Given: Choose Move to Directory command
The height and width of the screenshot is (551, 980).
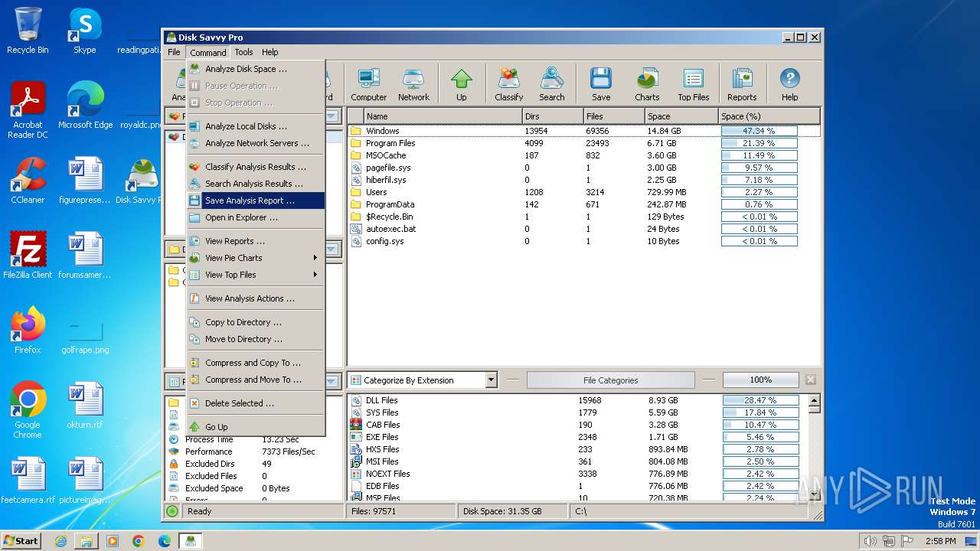Looking at the screenshot, I should click(256, 339).
